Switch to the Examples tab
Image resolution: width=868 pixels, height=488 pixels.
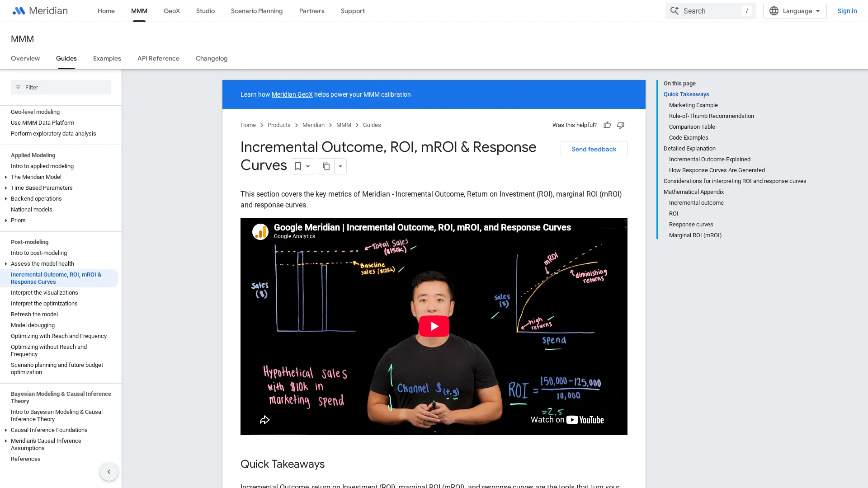pyautogui.click(x=107, y=58)
